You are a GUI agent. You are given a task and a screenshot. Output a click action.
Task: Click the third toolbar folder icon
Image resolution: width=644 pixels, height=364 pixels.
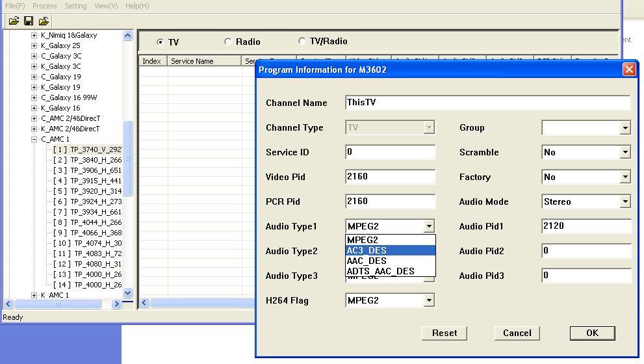[x=44, y=21]
